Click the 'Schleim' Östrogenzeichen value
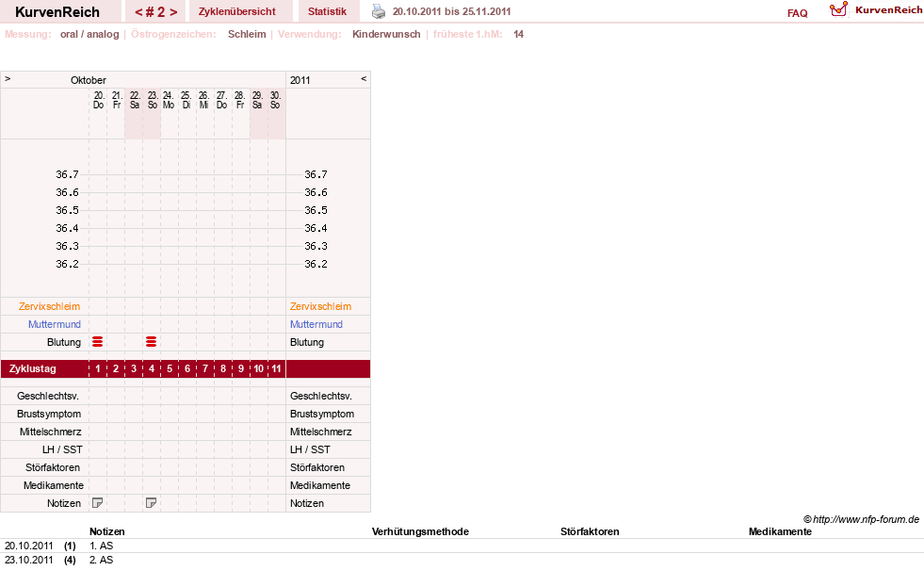Screen dimensions: 924x587 [247, 34]
